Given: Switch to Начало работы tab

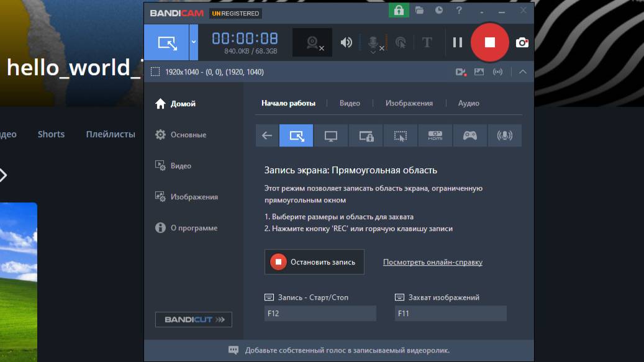Looking at the screenshot, I should (288, 103).
